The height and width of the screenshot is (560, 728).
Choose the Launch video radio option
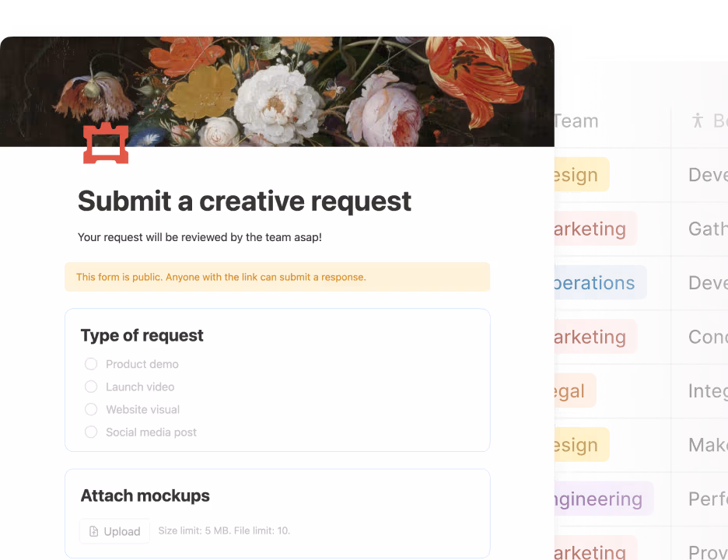pos(91,387)
